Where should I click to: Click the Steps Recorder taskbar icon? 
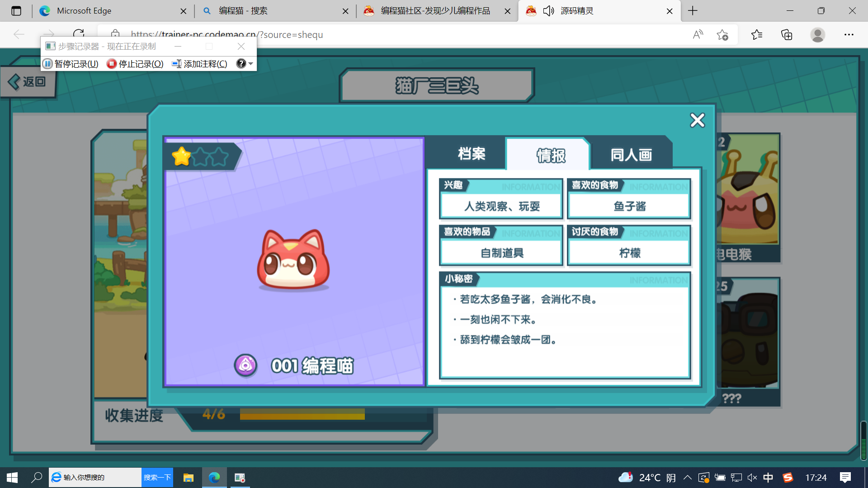pos(240,478)
